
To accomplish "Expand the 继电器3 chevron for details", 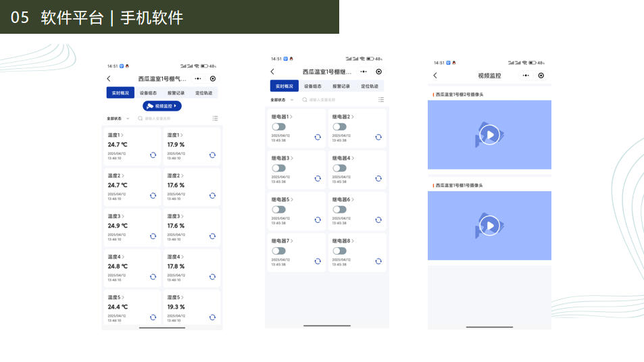I will point(292,158).
